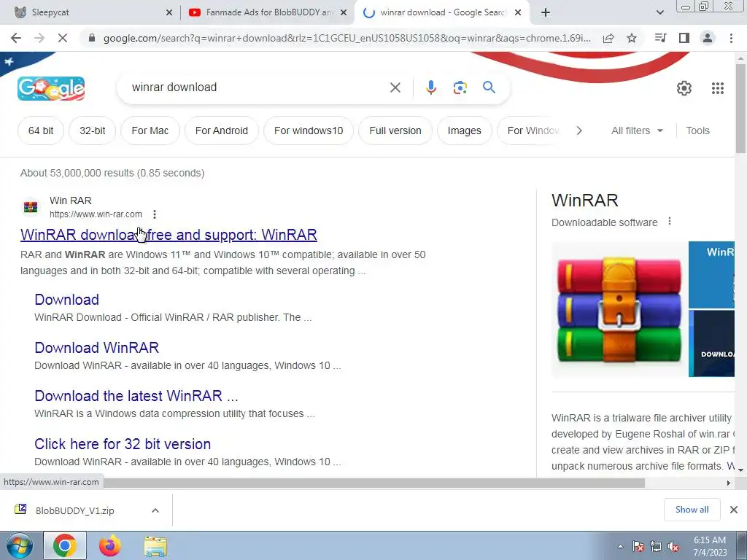This screenshot has width=747, height=560.
Task: Apply the For windows10 filter chip
Action: pos(309,131)
